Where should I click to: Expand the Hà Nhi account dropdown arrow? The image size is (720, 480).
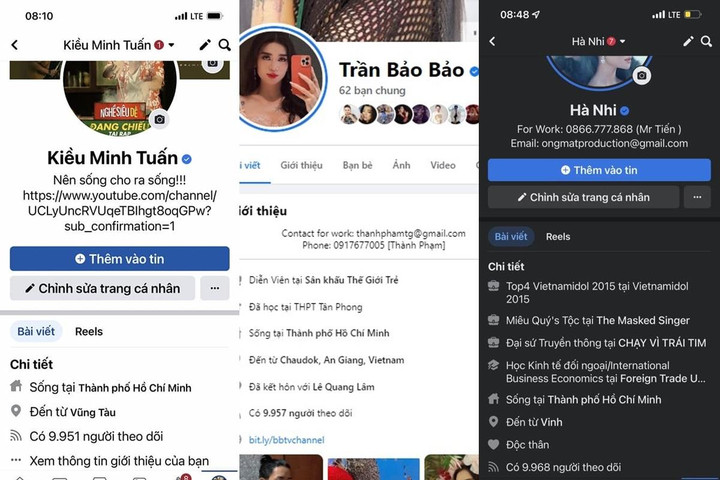pos(622,41)
